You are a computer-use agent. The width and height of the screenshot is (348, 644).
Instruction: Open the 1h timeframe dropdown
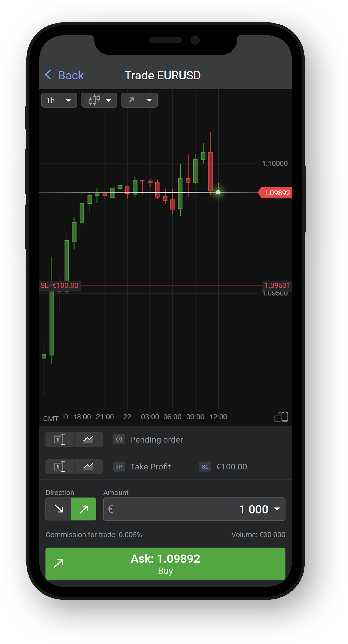click(59, 100)
